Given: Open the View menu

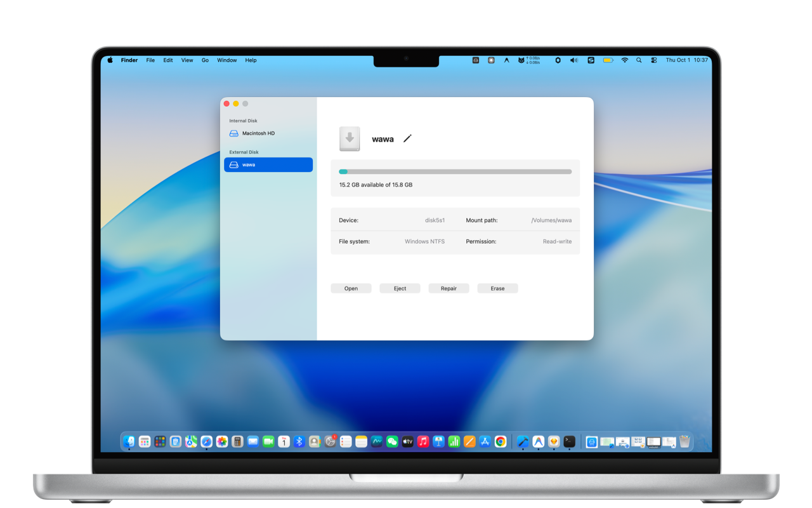Looking at the screenshot, I should (187, 60).
